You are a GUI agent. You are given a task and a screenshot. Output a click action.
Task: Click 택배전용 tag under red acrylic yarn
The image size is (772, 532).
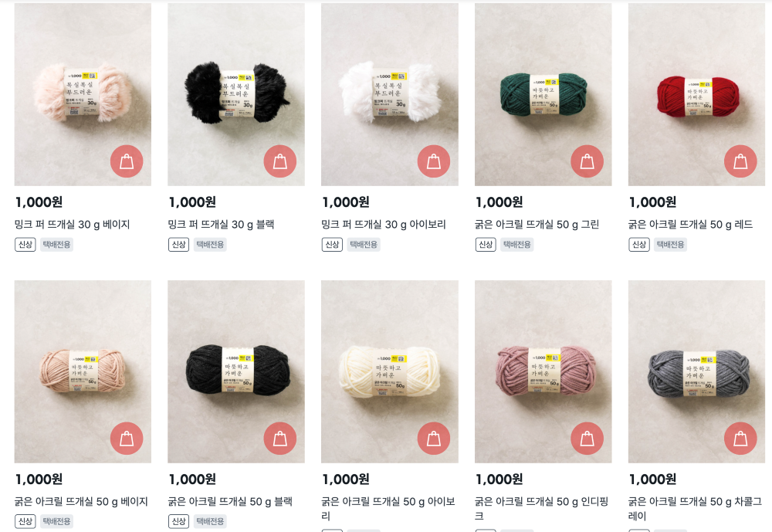click(x=670, y=244)
